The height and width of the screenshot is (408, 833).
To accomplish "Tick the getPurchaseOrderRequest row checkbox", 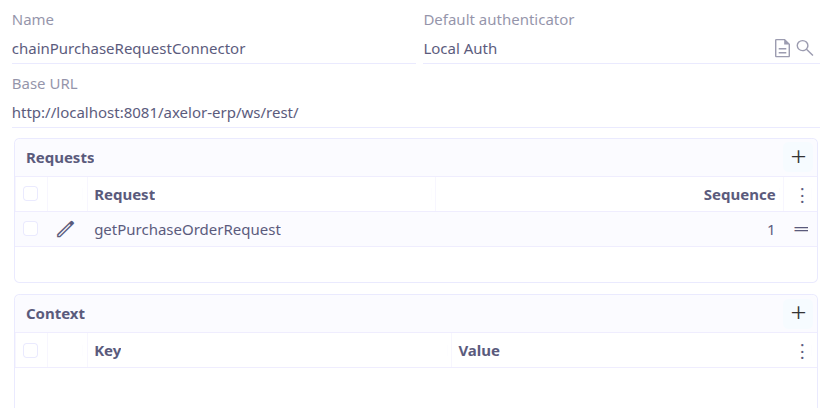I will pyautogui.click(x=31, y=229).
